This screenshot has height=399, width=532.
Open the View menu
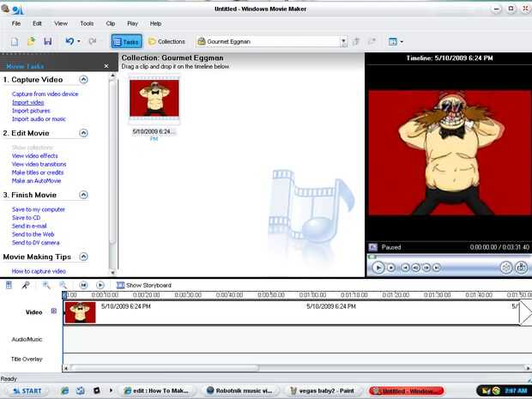point(61,23)
